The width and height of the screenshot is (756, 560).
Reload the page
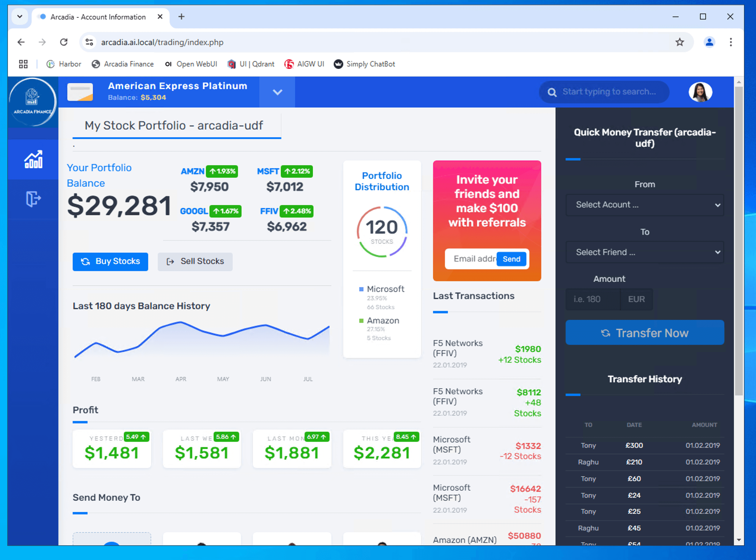click(x=64, y=42)
